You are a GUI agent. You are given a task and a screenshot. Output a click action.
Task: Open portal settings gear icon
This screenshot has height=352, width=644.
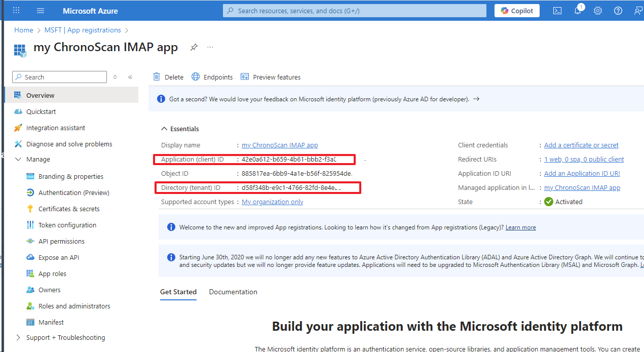point(598,11)
